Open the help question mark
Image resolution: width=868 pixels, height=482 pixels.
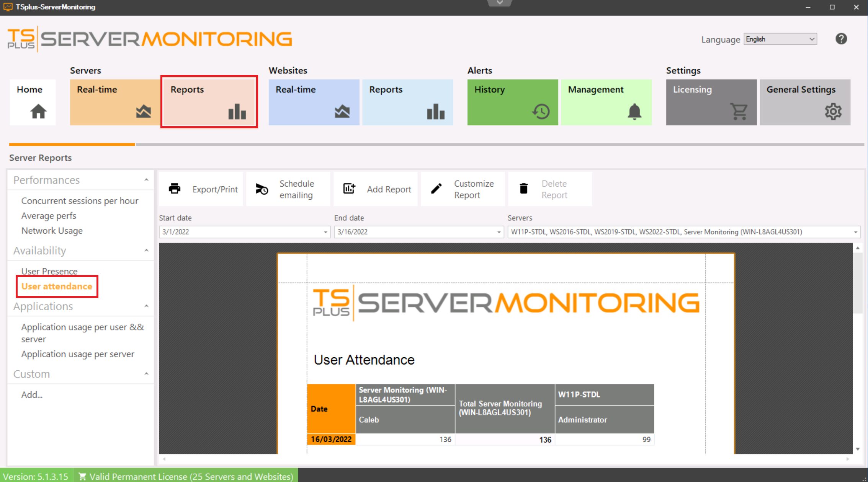tap(841, 38)
